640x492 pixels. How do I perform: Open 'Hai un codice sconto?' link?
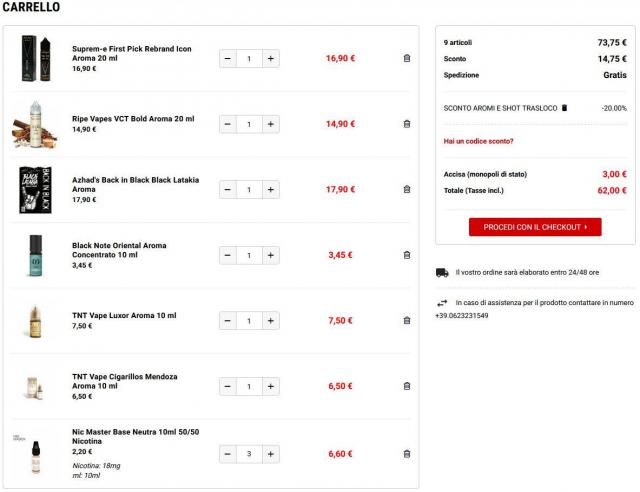(x=478, y=141)
